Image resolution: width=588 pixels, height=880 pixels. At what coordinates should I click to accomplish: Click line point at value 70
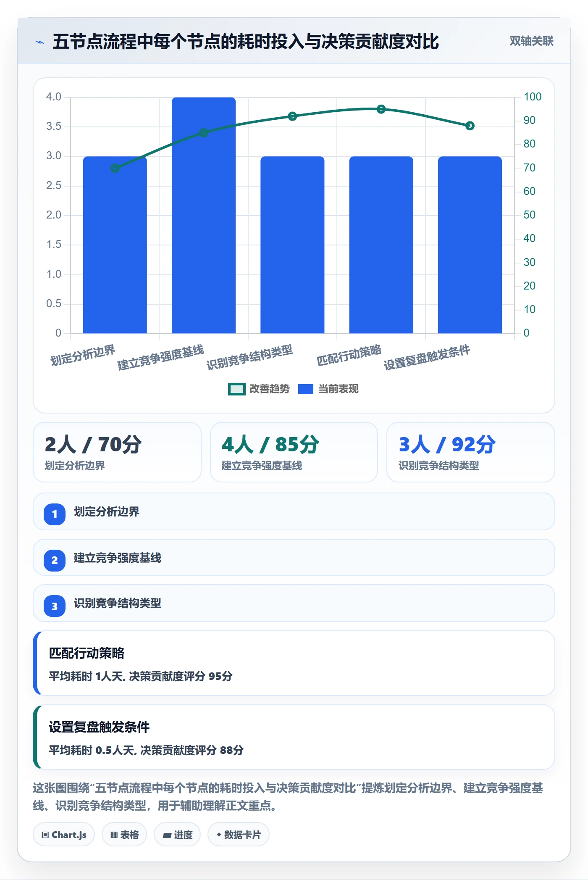pos(115,168)
